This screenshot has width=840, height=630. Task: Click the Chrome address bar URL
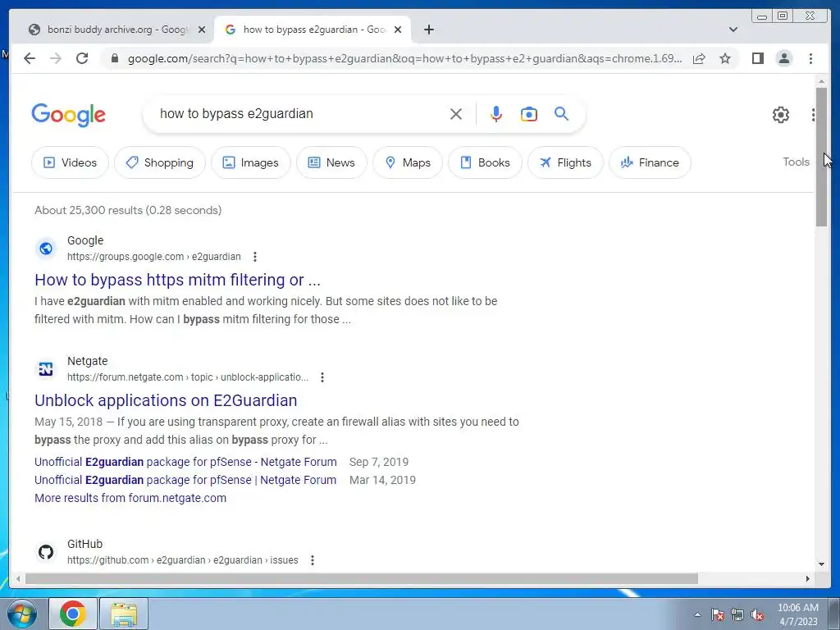pos(404,58)
